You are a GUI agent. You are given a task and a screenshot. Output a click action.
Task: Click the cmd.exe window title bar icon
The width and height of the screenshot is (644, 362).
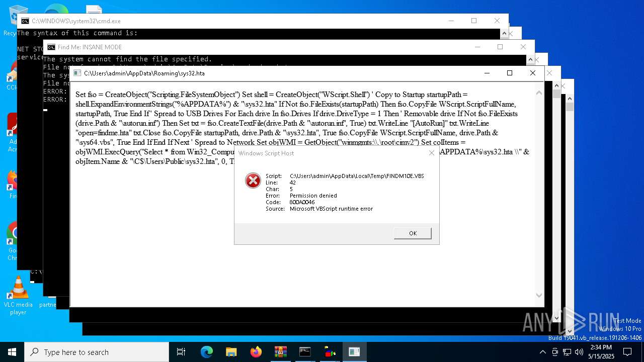tap(25, 21)
